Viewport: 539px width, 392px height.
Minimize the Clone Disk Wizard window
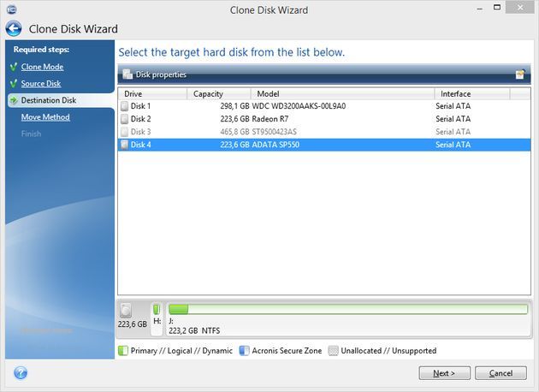pos(479,9)
